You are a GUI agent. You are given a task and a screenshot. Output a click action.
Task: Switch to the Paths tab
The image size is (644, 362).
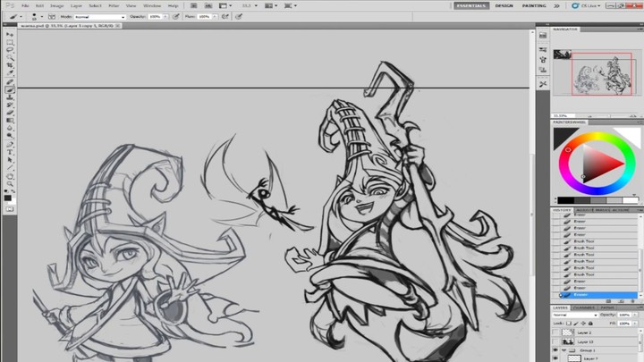(606, 307)
